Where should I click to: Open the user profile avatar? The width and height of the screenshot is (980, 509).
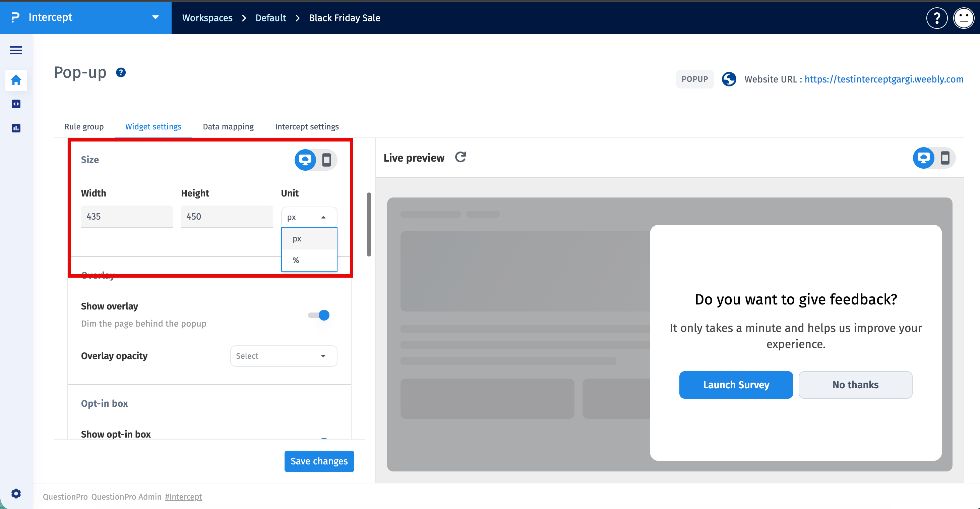(964, 18)
